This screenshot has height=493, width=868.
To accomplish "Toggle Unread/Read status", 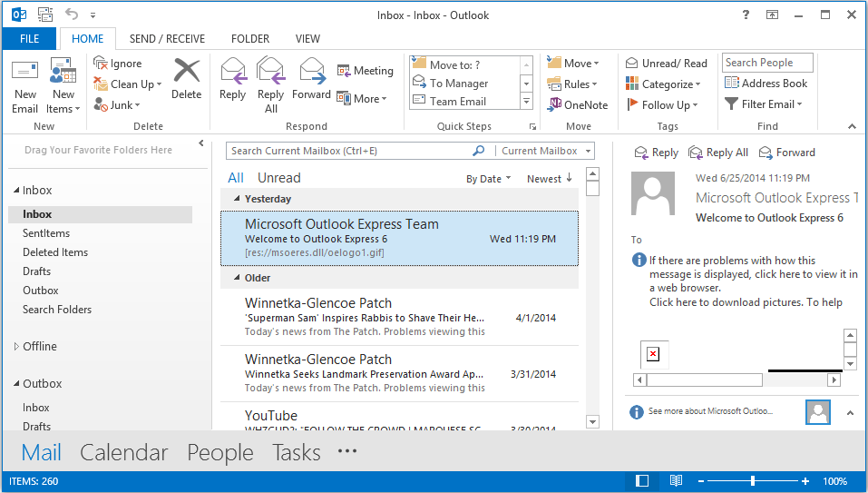I will [x=667, y=64].
